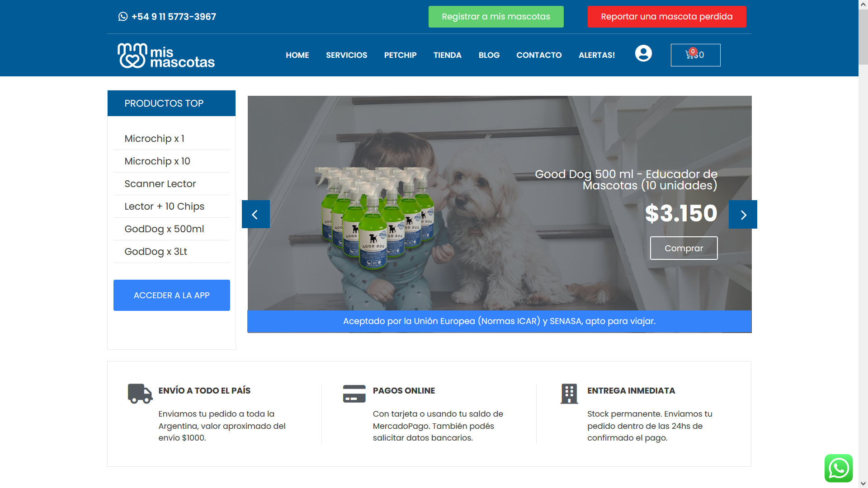Open the user account profile icon
This screenshot has height=488, width=868.
pyautogui.click(x=643, y=53)
